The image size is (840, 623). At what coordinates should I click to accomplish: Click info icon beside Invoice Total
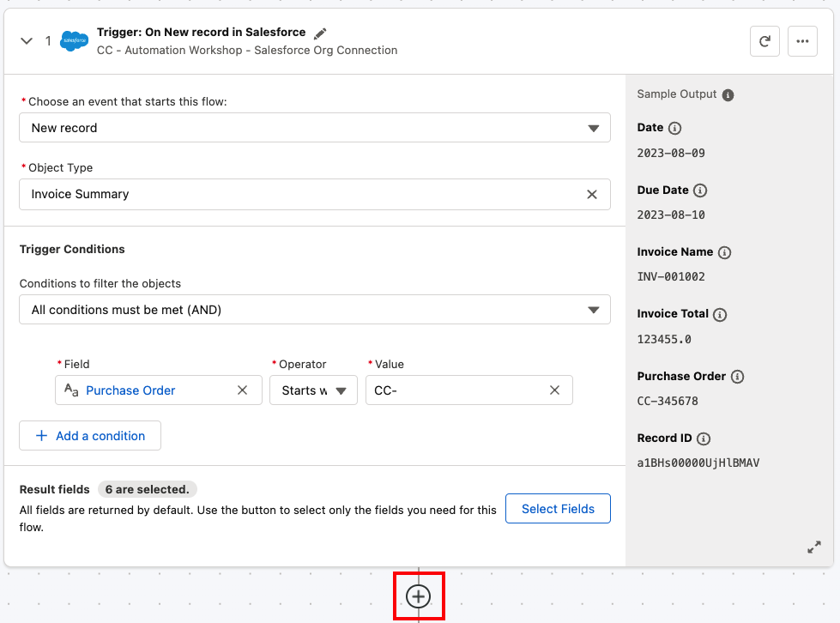tap(720, 315)
